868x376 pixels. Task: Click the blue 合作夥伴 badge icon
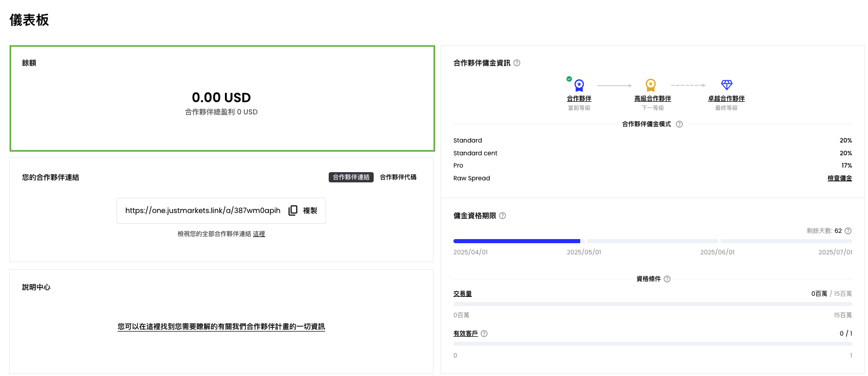tap(579, 85)
